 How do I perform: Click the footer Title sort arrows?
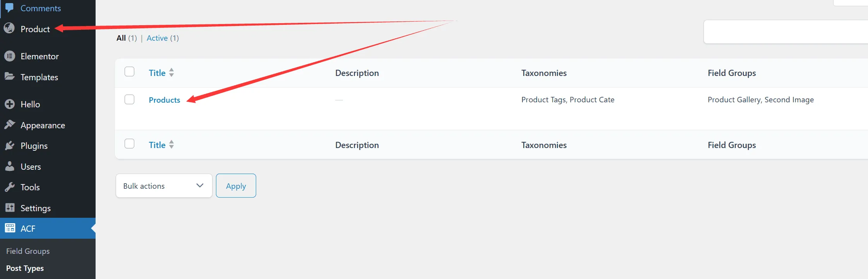(171, 145)
